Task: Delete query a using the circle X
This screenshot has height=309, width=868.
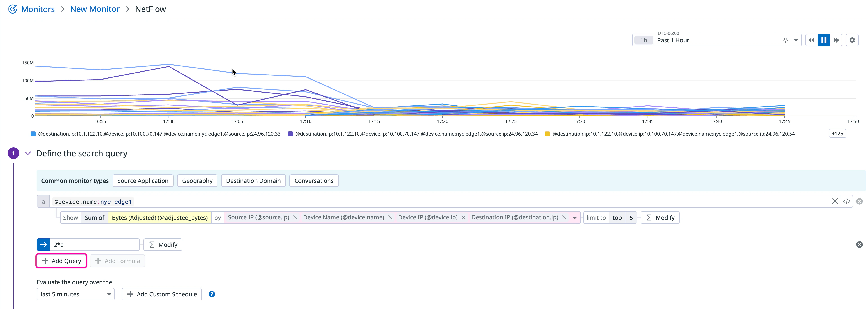Action: (860, 201)
